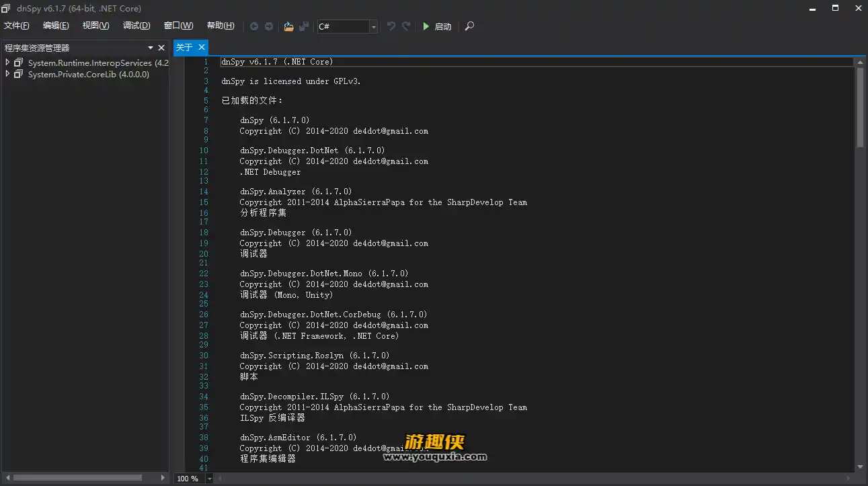Click the line 'dnSpy v6.1.7 (.NET Core)'
Viewport: 868px width, 486px height.
click(277, 62)
